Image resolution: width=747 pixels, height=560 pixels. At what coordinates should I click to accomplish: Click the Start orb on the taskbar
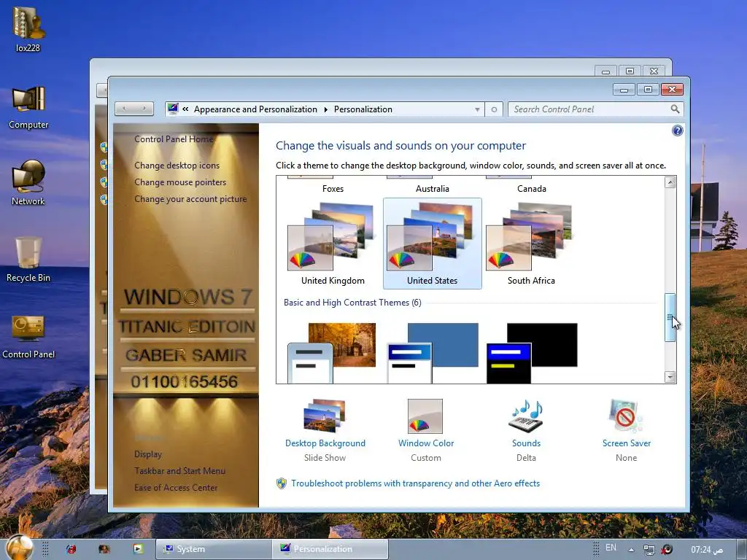20,548
